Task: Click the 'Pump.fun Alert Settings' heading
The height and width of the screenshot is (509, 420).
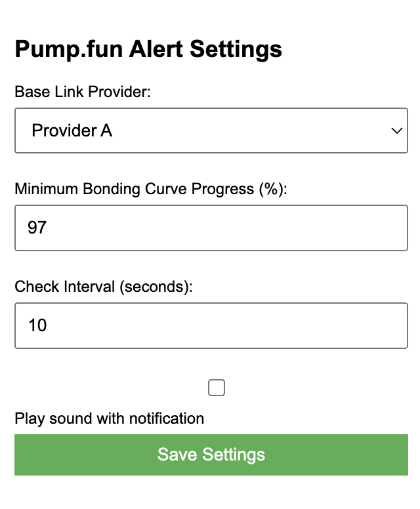Action: (148, 49)
